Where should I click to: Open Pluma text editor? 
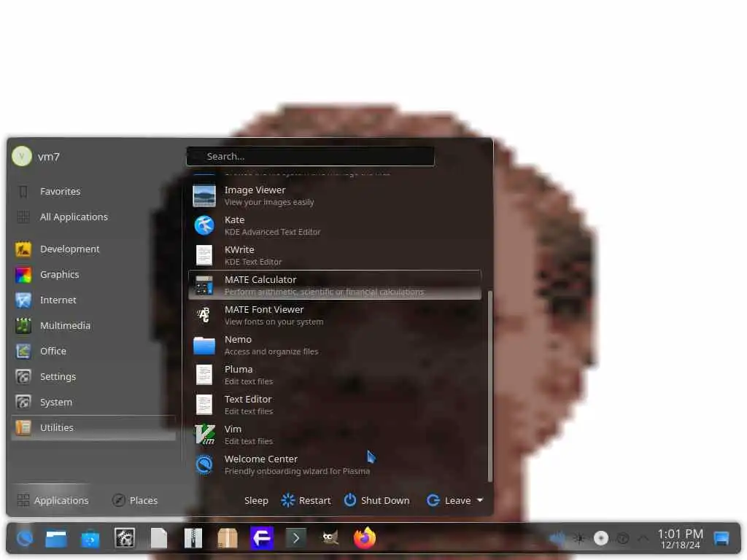[334, 376]
